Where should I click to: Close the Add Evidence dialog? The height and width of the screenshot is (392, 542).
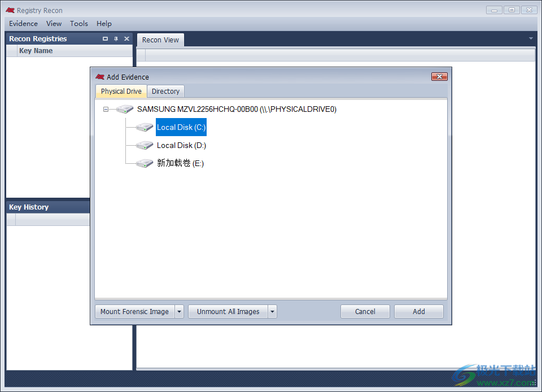[439, 77]
